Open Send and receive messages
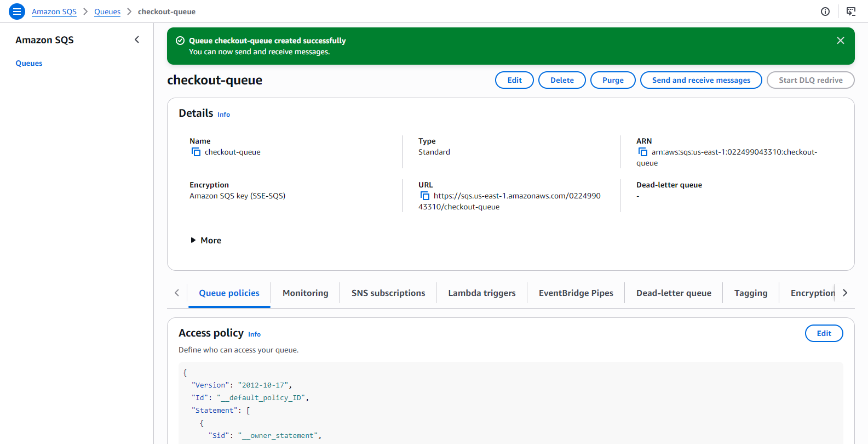 [701, 80]
